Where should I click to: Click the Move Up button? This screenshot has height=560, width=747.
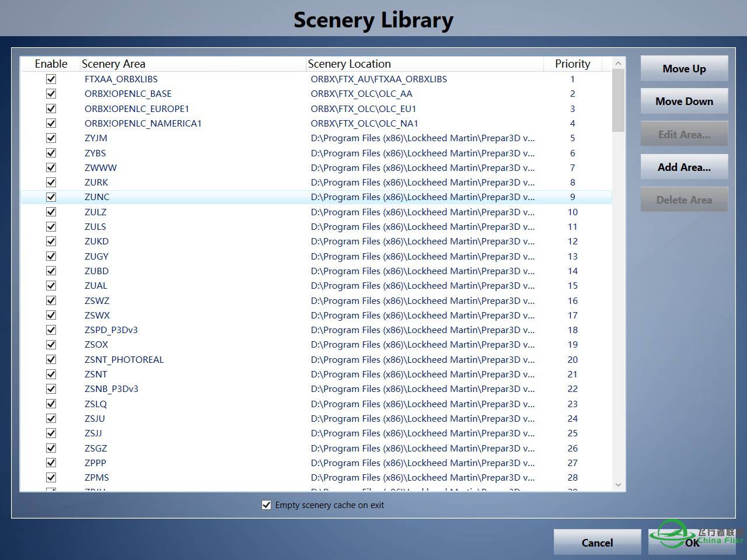(x=684, y=69)
